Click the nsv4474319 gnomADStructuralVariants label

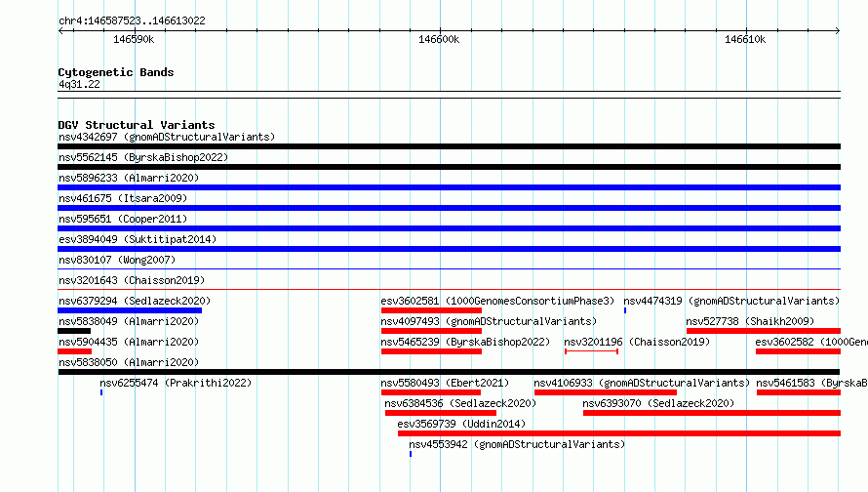pos(731,301)
